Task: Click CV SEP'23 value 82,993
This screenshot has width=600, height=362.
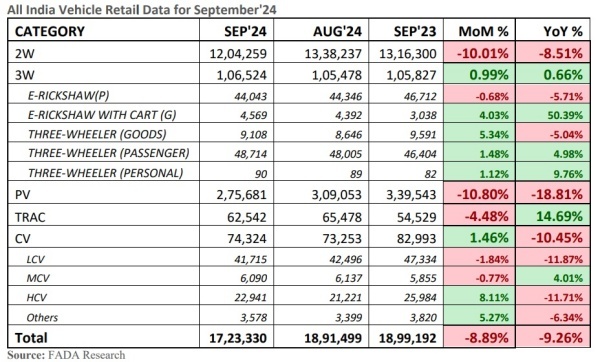Action: pyautogui.click(x=415, y=239)
